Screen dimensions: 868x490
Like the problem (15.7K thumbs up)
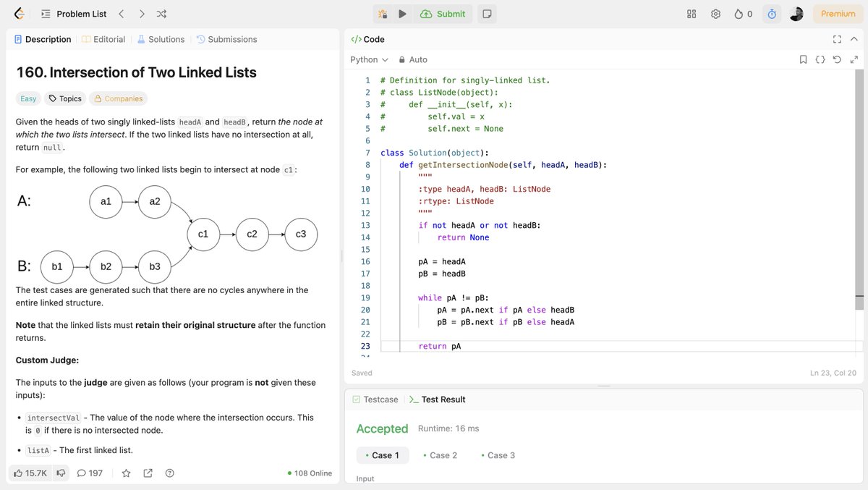click(30, 473)
